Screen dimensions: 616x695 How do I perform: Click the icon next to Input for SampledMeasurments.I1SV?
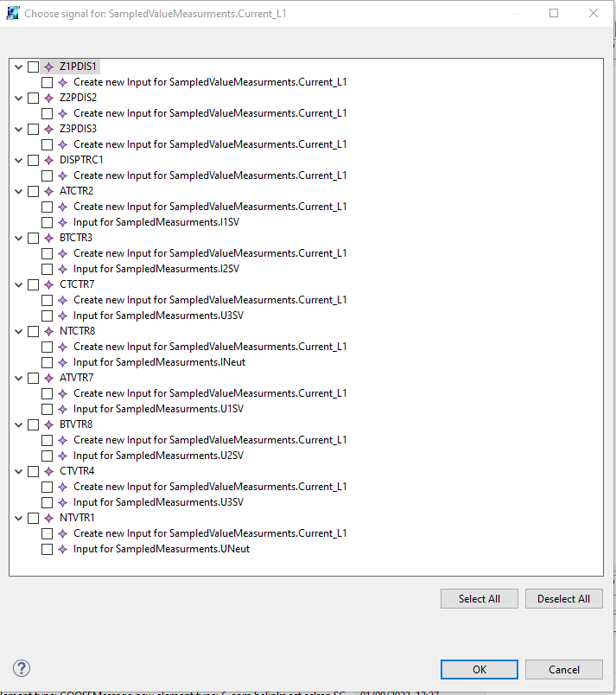tap(62, 222)
